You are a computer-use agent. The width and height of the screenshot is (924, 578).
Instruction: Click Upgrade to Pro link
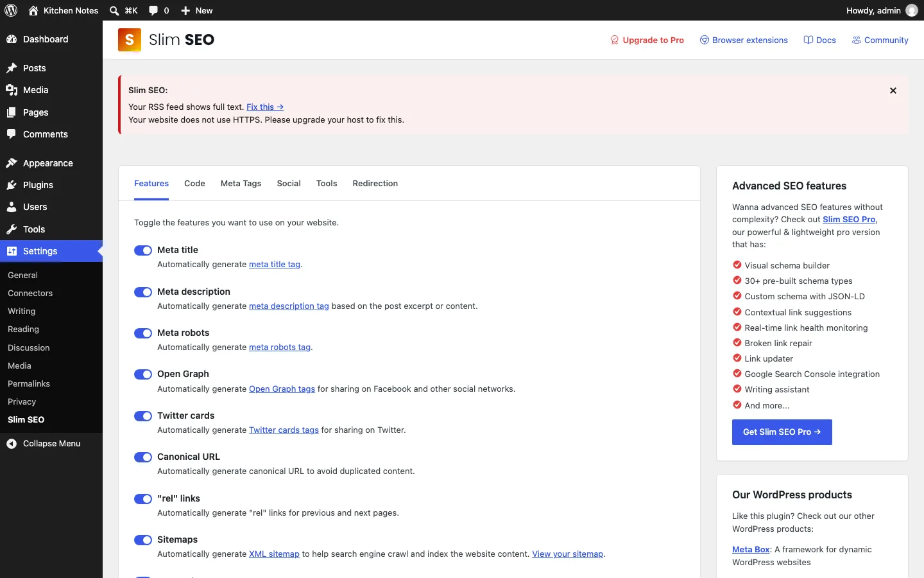(647, 40)
